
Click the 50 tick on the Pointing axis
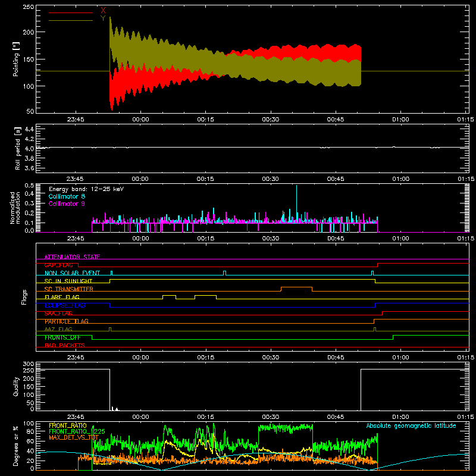(x=30, y=111)
